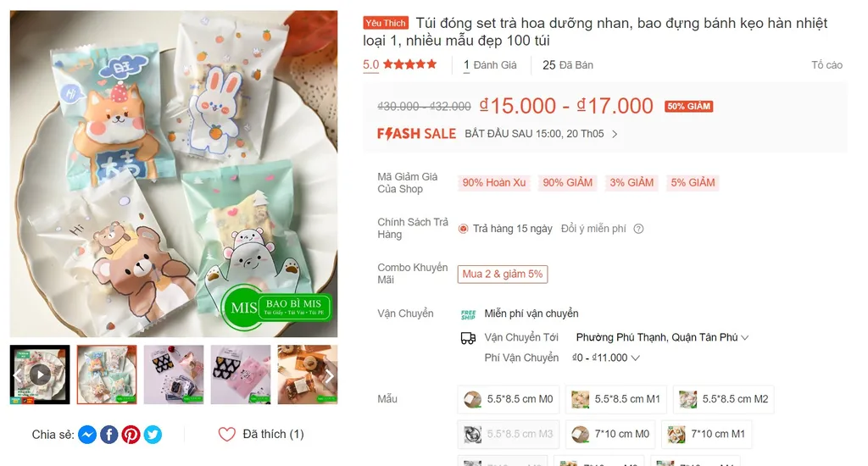Choose variant 5.5*8.5 cm M2
Viewport: 868px width, 466px height.
pyautogui.click(x=724, y=399)
